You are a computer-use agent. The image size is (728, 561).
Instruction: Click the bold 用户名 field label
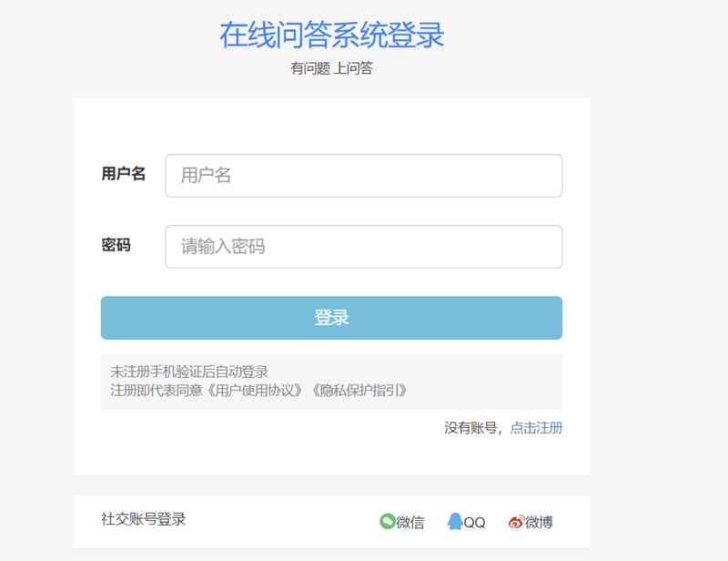(123, 174)
